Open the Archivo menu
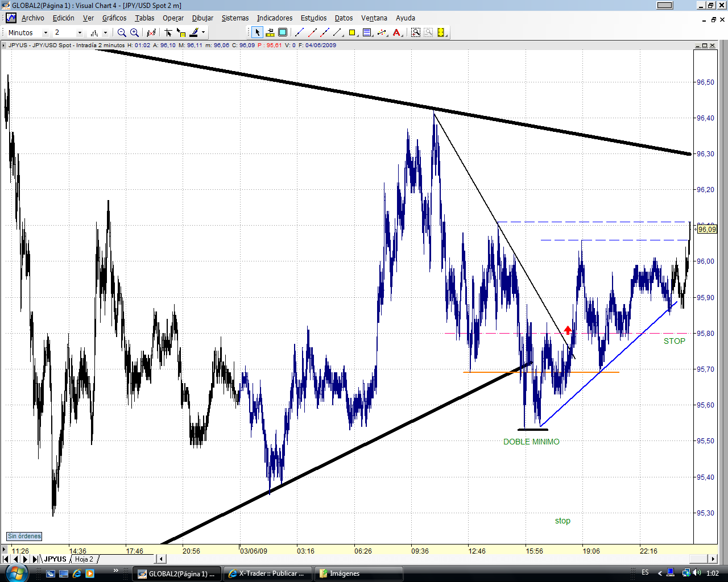The height and width of the screenshot is (582, 728). (32, 18)
